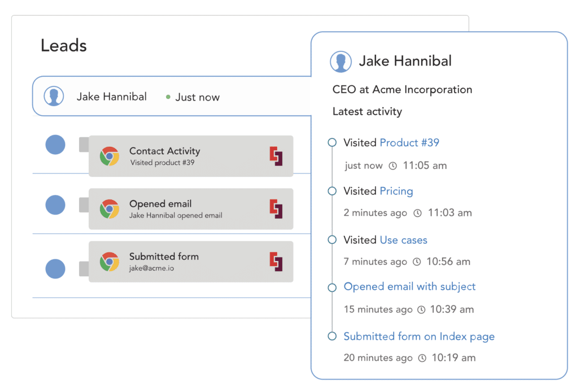Click red logo icon on Submitted form card
Image resolution: width=579 pixels, height=392 pixels.
point(276,262)
